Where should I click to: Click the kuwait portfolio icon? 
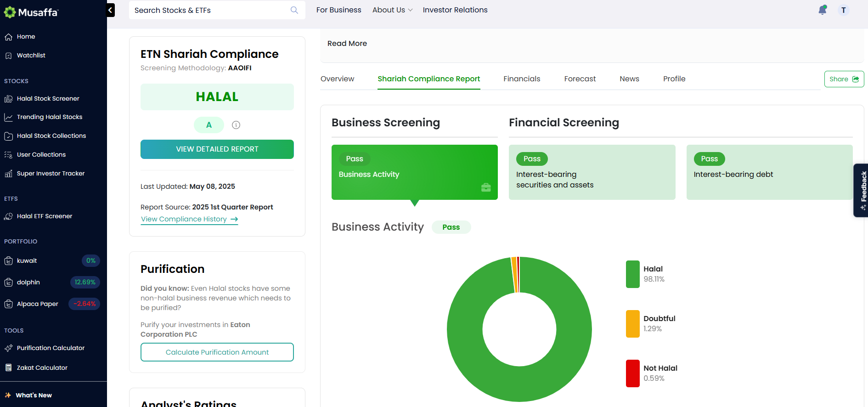(x=8, y=261)
